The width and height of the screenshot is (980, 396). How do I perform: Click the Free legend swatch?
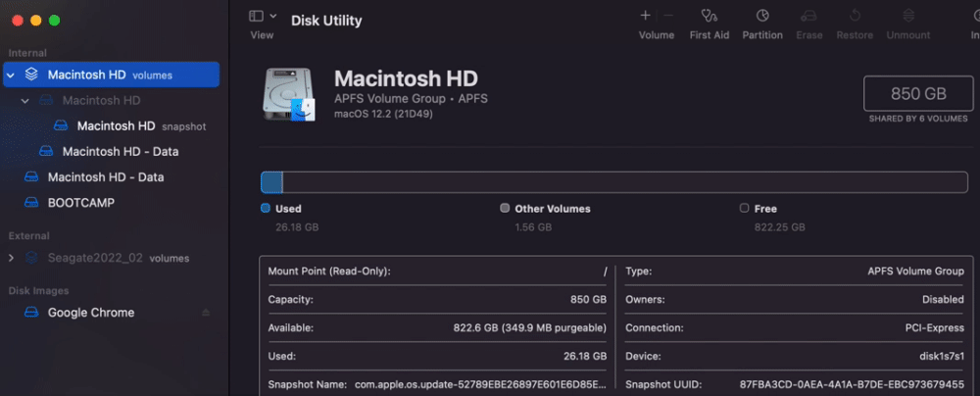pos(744,209)
